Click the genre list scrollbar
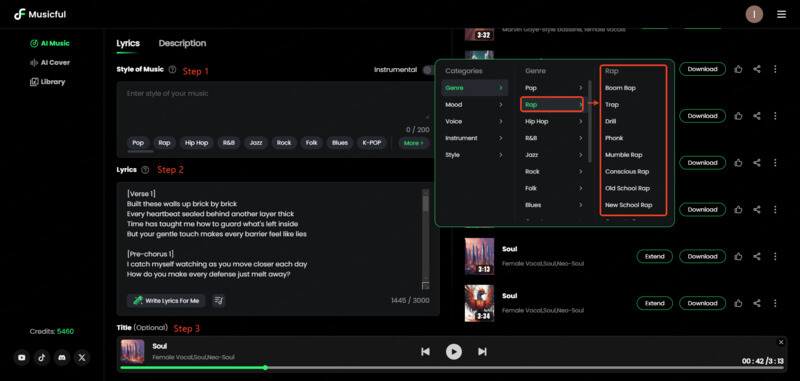 (590, 121)
